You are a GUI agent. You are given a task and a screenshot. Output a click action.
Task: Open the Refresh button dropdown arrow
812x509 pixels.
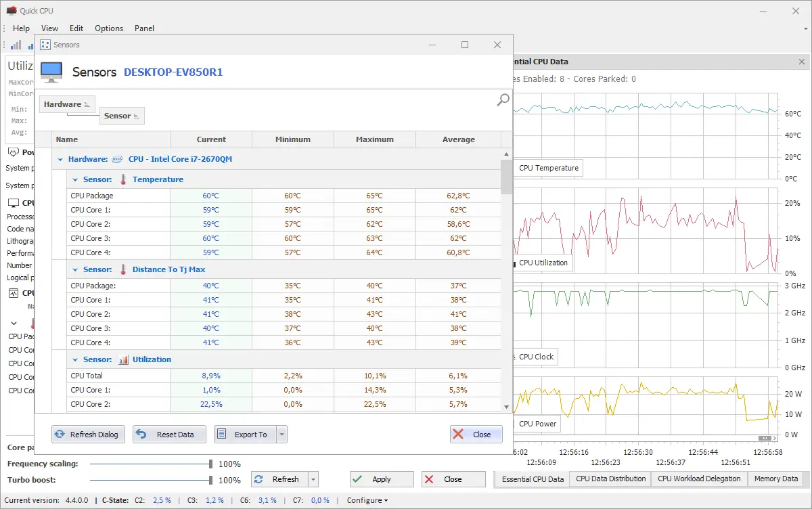click(x=313, y=479)
